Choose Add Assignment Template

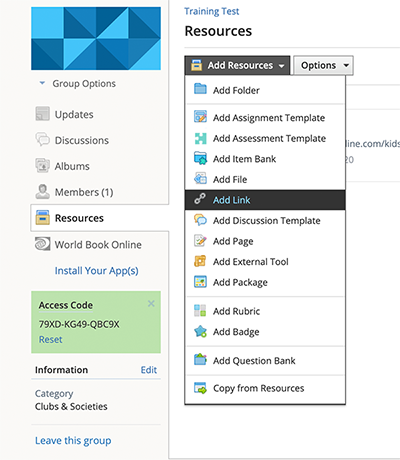click(265, 117)
